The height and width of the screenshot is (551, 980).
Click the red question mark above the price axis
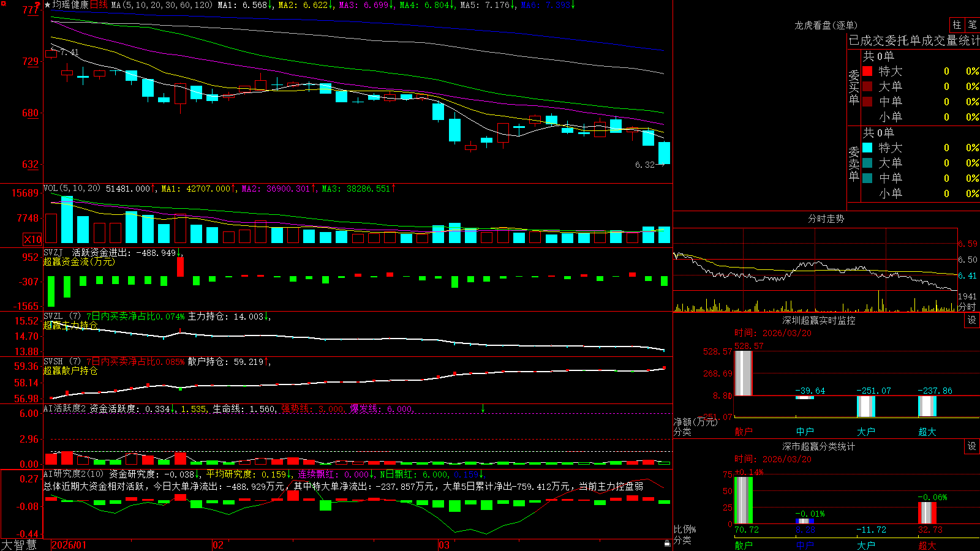click(37, 6)
